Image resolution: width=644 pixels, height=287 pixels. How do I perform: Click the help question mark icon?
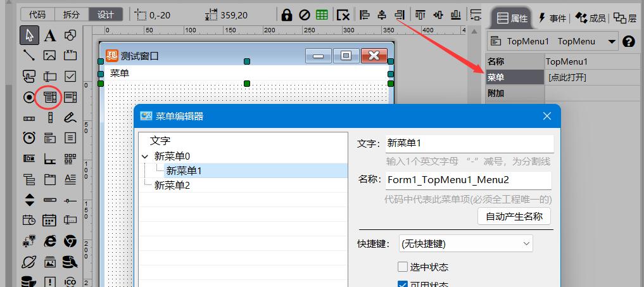(629, 42)
